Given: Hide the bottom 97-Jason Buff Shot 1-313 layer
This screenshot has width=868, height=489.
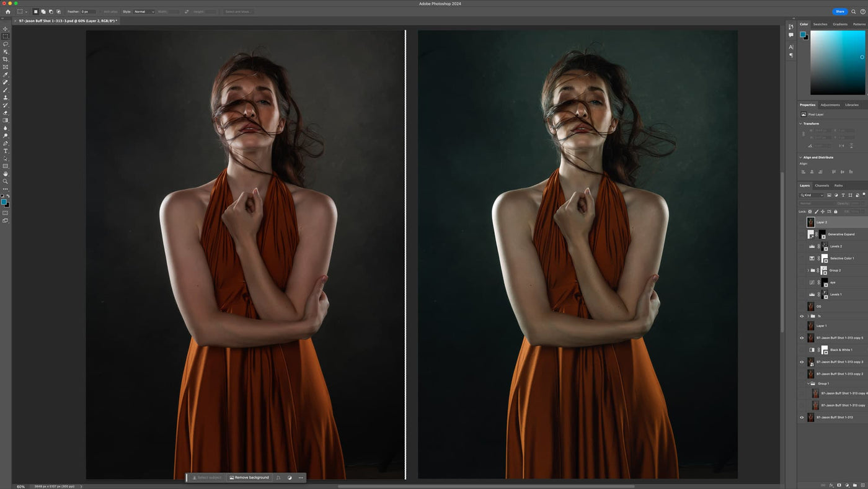Looking at the screenshot, I should (x=802, y=417).
